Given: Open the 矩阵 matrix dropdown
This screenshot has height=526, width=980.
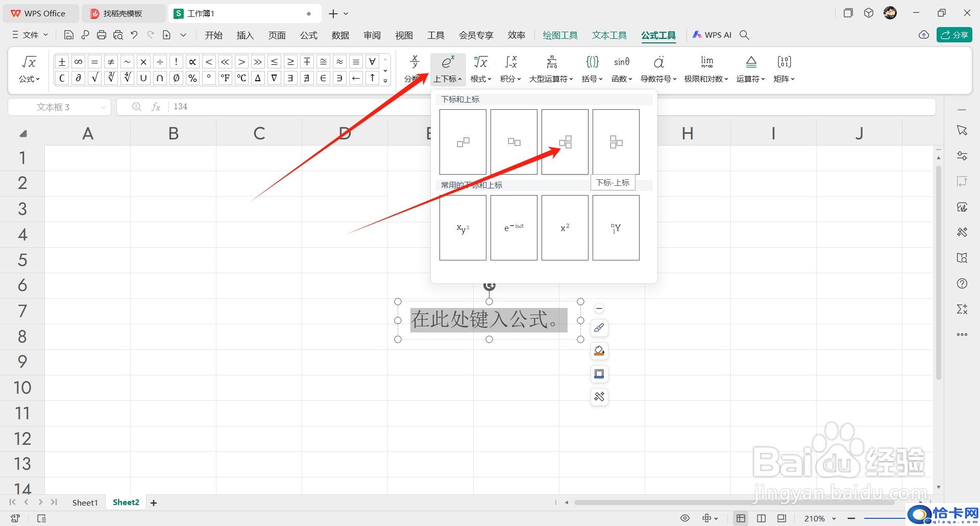Looking at the screenshot, I should 784,69.
